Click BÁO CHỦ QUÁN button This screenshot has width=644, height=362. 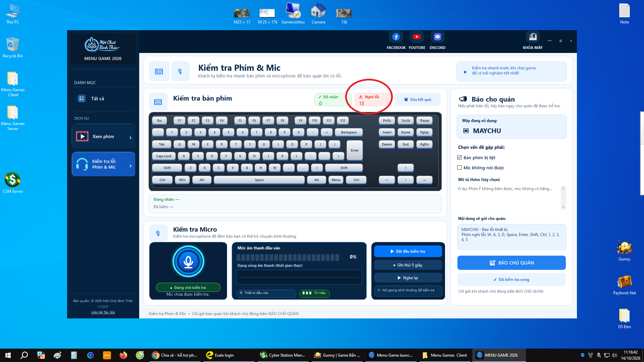point(511,263)
